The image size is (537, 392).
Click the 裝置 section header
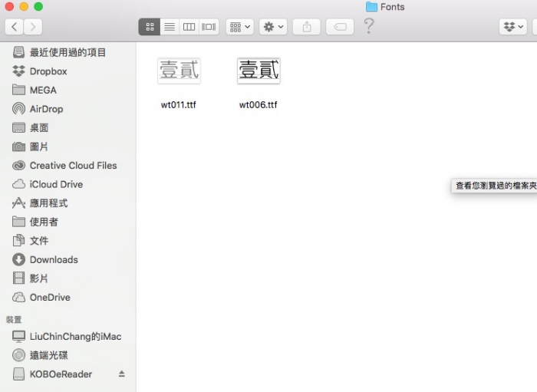14,319
